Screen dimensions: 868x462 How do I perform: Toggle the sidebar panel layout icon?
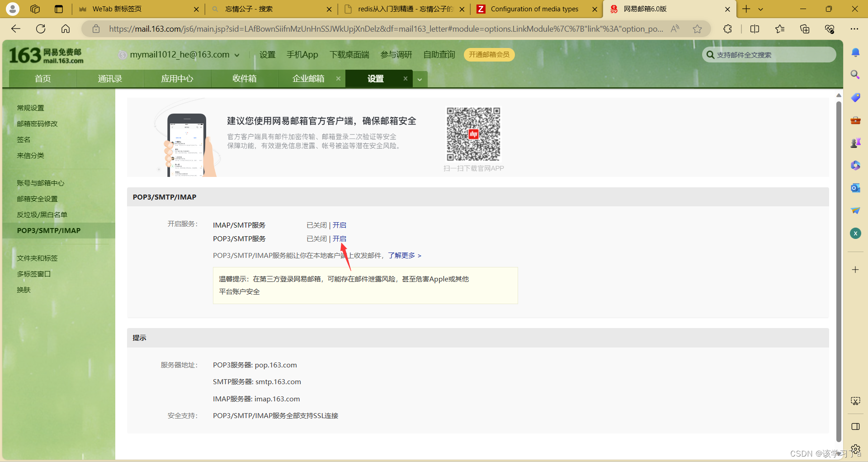tap(855, 427)
